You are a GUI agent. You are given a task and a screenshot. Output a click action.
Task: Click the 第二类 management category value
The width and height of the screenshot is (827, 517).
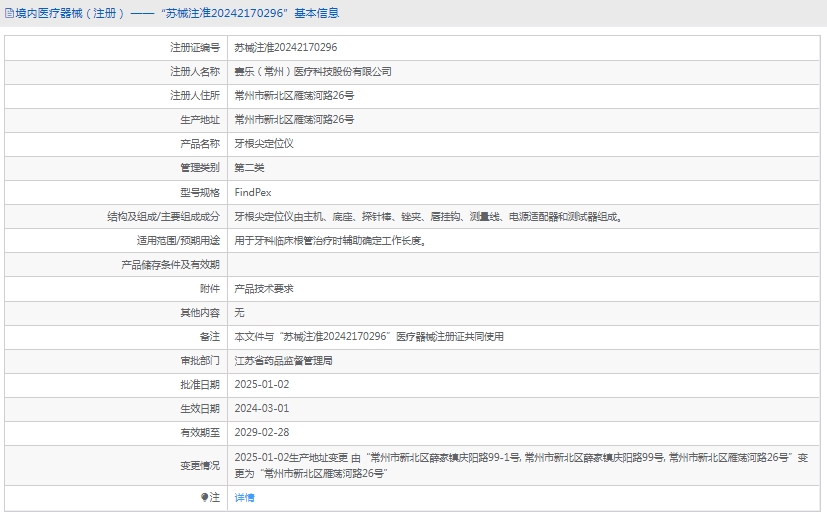point(249,167)
